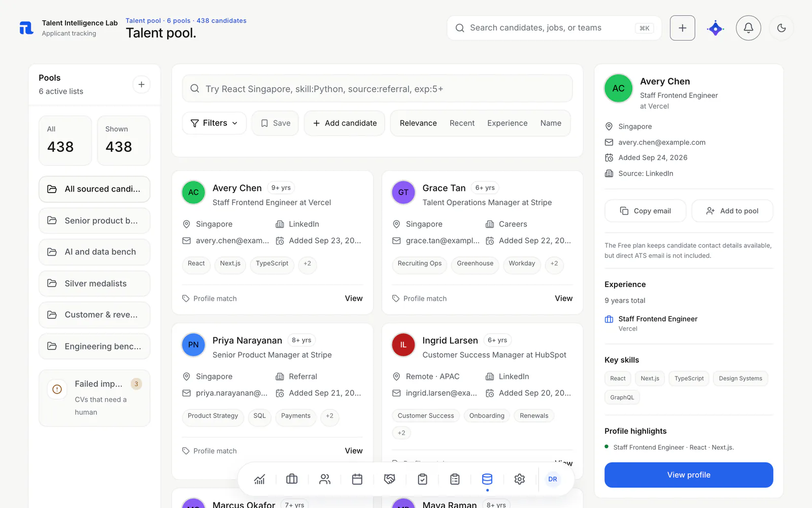The image size is (812, 508).
Task: Toggle dark mode with the moon icon
Action: tap(782, 28)
